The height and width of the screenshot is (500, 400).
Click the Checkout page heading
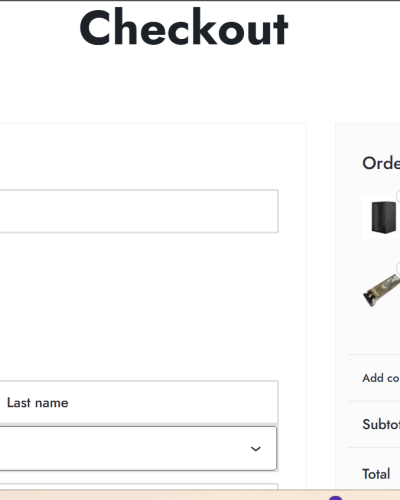pyautogui.click(x=184, y=27)
